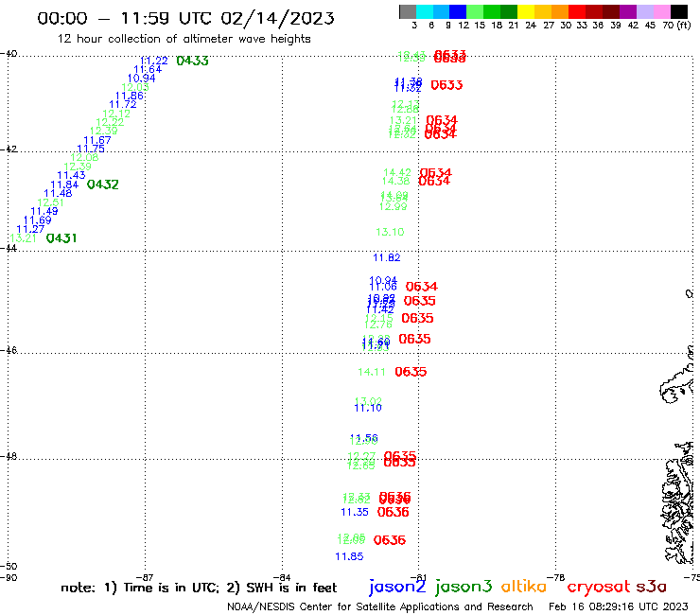Click the 0431 pass time label
The width and height of the screenshot is (700, 615).
[x=61, y=238]
